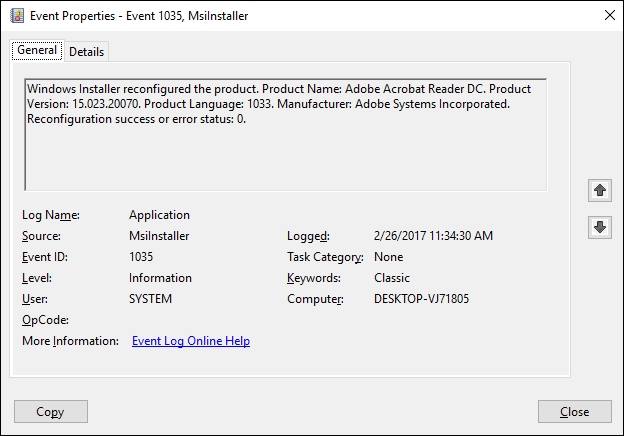Click the Event Properties title bar icon
Image resolution: width=624 pixels, height=436 pixels.
(17, 16)
